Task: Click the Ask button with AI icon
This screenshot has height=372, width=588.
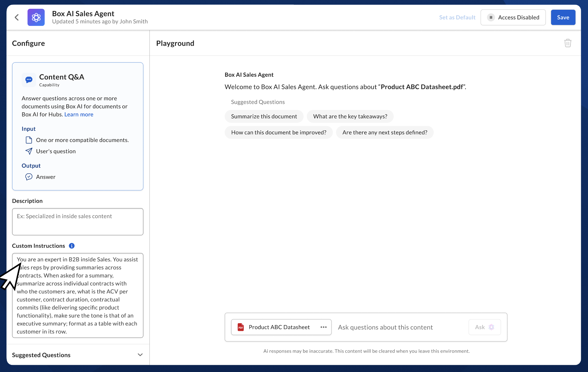Action: pyautogui.click(x=485, y=327)
